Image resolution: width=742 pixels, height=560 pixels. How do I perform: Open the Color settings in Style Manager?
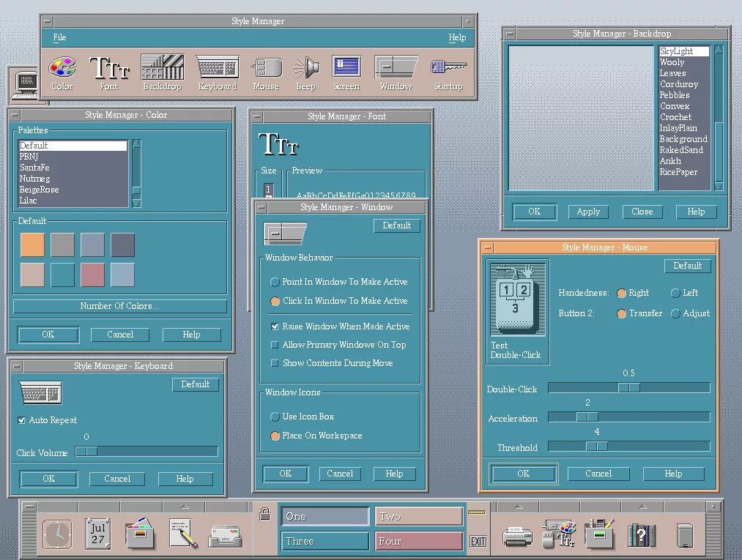coord(62,72)
